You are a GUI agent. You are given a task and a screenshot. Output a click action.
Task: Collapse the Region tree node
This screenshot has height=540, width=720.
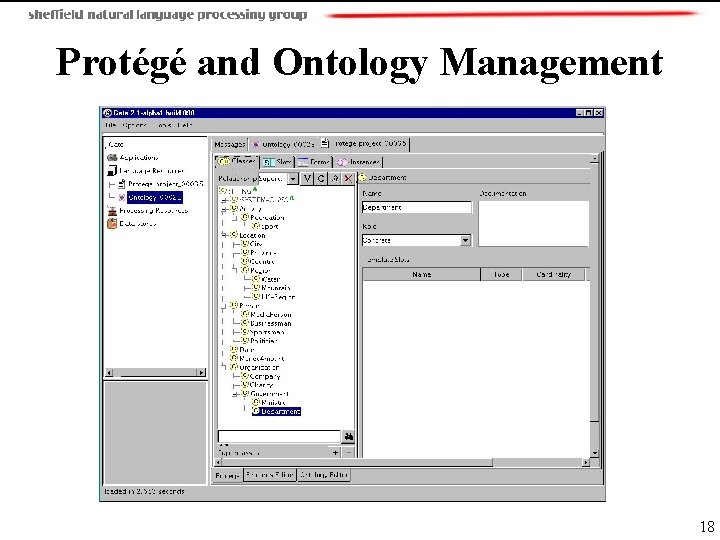tap(235, 270)
